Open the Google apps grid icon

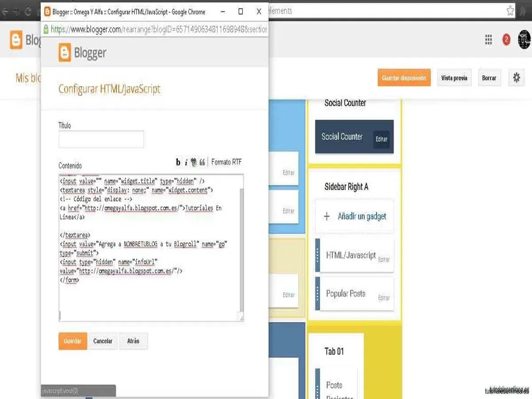[489, 40]
